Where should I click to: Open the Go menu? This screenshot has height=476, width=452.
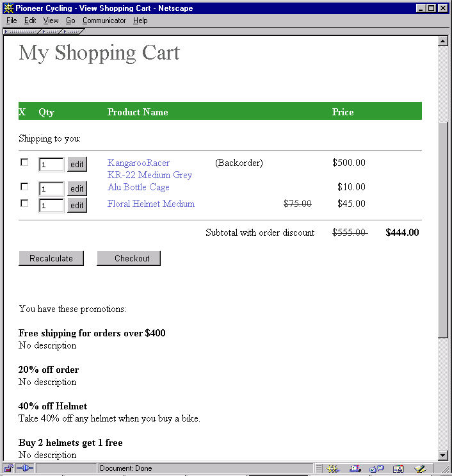70,21
